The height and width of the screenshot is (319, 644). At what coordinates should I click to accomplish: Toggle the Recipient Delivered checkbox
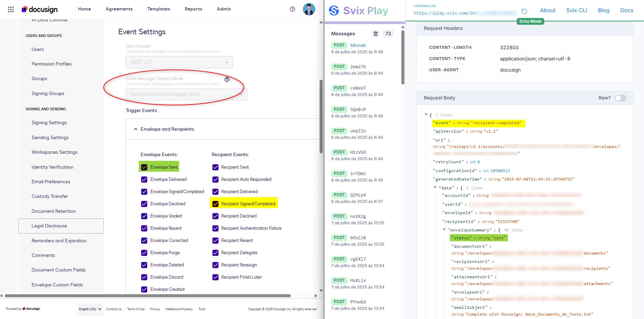pos(215,192)
